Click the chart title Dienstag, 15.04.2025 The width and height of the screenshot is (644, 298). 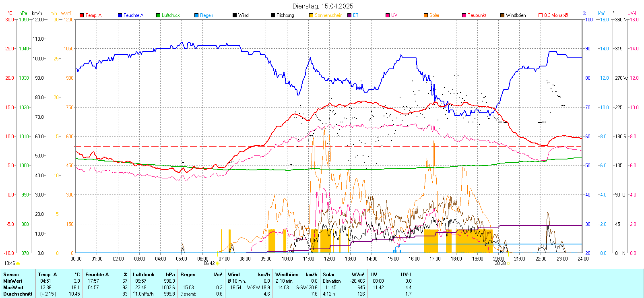coord(323,6)
